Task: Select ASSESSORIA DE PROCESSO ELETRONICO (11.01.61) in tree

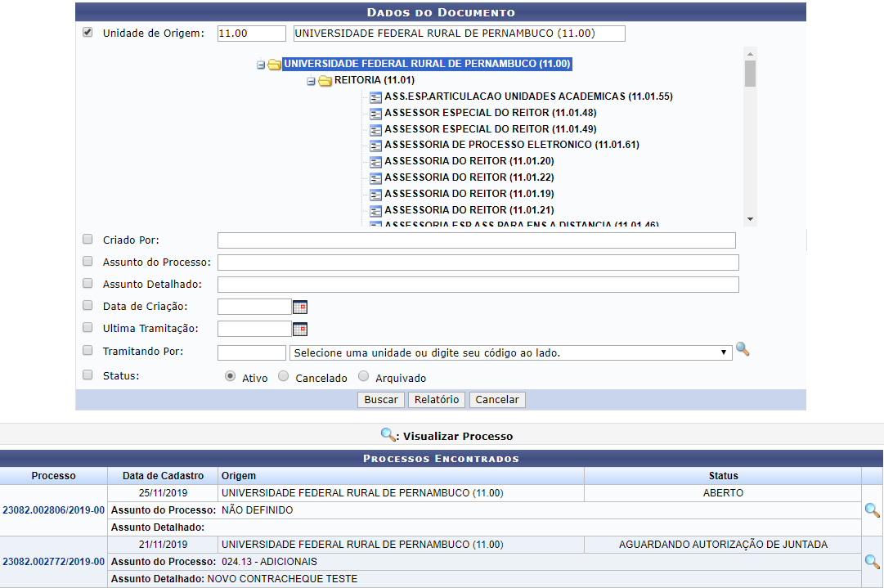Action: coord(512,145)
